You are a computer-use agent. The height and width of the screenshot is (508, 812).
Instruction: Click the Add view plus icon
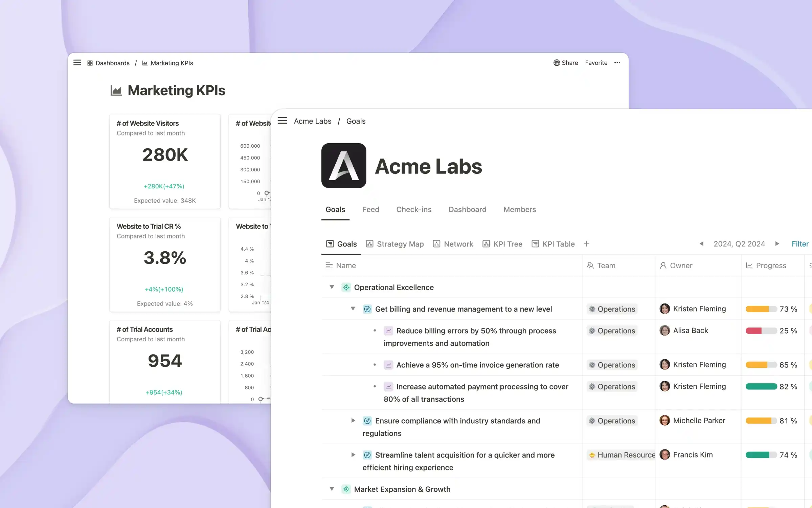pos(586,244)
